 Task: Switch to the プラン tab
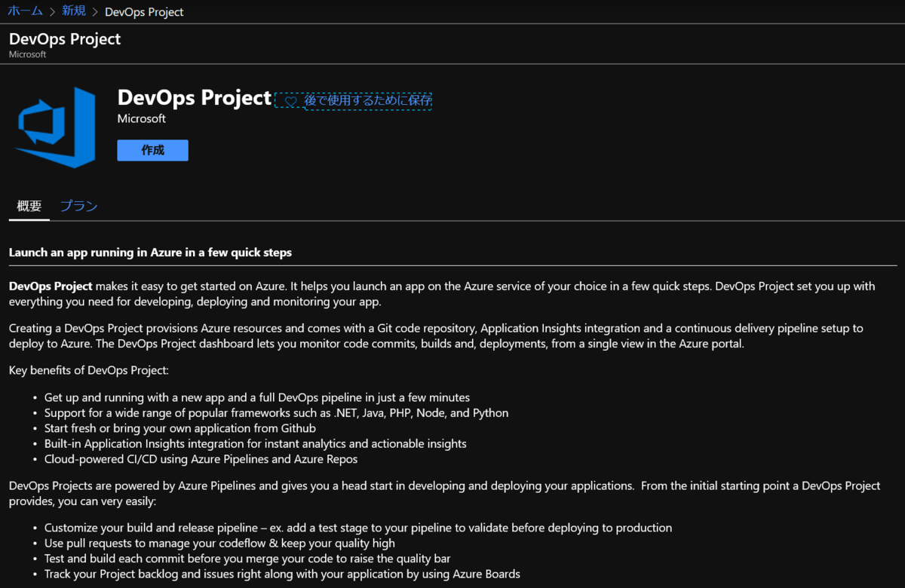click(78, 206)
